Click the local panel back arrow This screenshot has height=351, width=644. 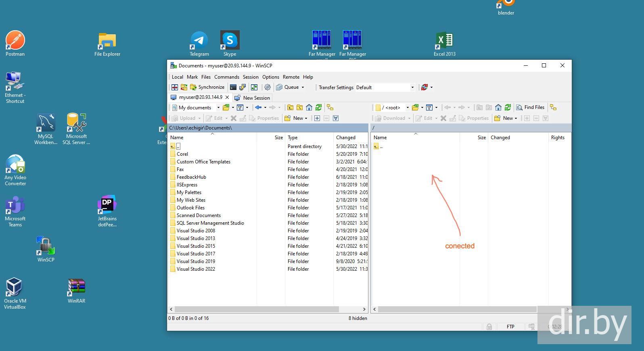pos(258,107)
